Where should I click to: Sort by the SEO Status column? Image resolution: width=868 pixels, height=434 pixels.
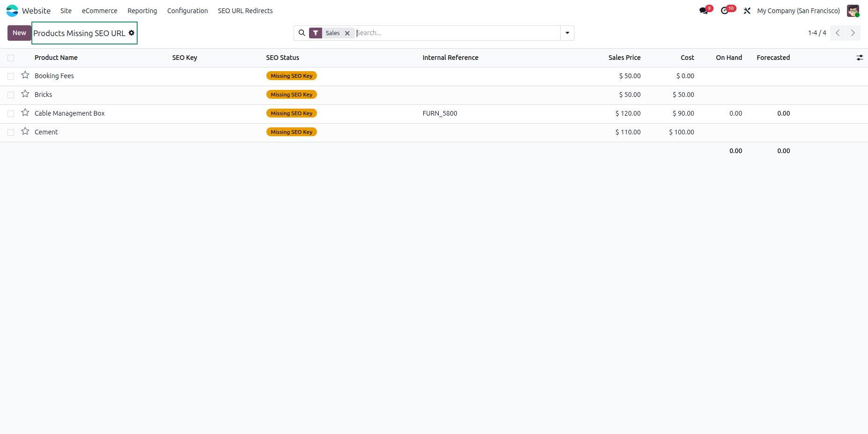pyautogui.click(x=283, y=58)
